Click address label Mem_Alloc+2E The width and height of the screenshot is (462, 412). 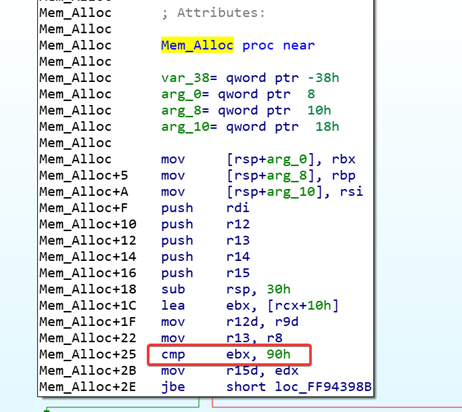(x=88, y=387)
